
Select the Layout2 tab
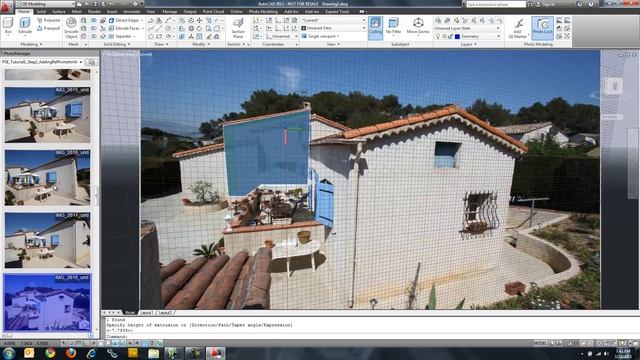pos(165,313)
